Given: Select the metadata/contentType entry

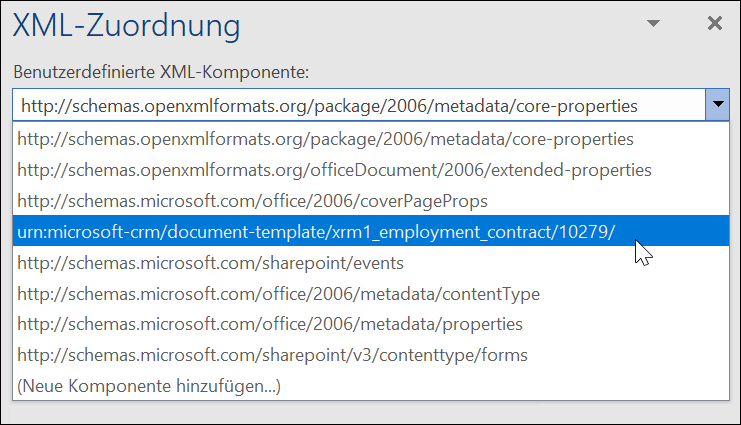Looking at the screenshot, I should [279, 294].
